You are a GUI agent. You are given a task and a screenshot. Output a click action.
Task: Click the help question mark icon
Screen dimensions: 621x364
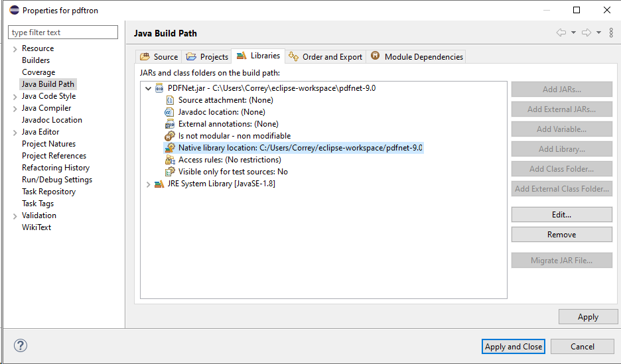[20, 345]
